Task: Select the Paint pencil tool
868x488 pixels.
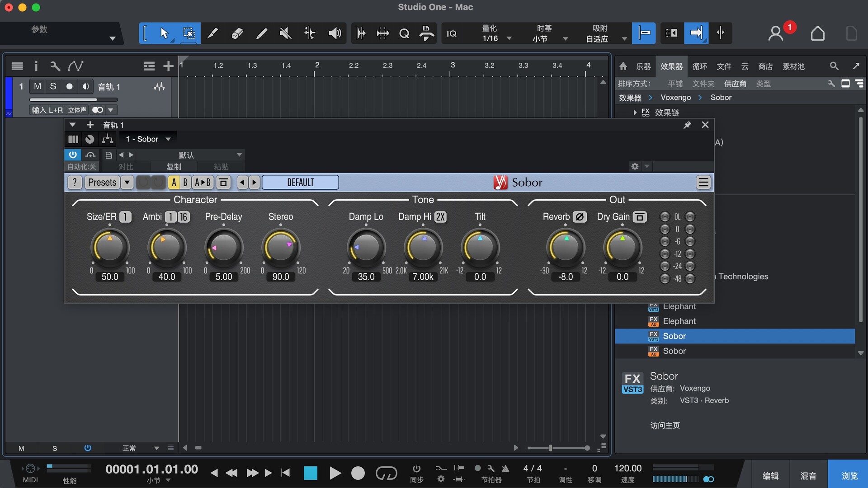Action: 261,33
